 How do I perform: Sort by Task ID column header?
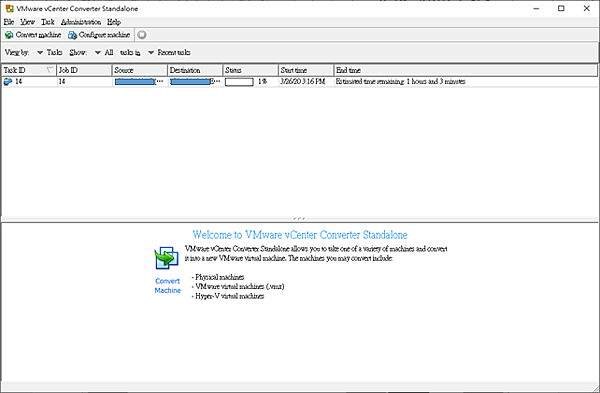pyautogui.click(x=29, y=70)
